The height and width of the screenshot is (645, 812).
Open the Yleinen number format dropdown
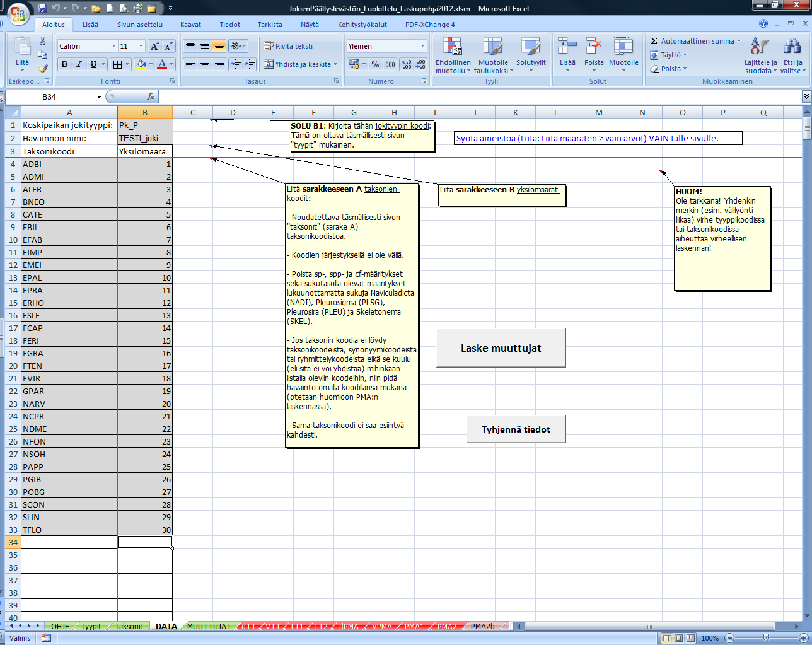[422, 46]
